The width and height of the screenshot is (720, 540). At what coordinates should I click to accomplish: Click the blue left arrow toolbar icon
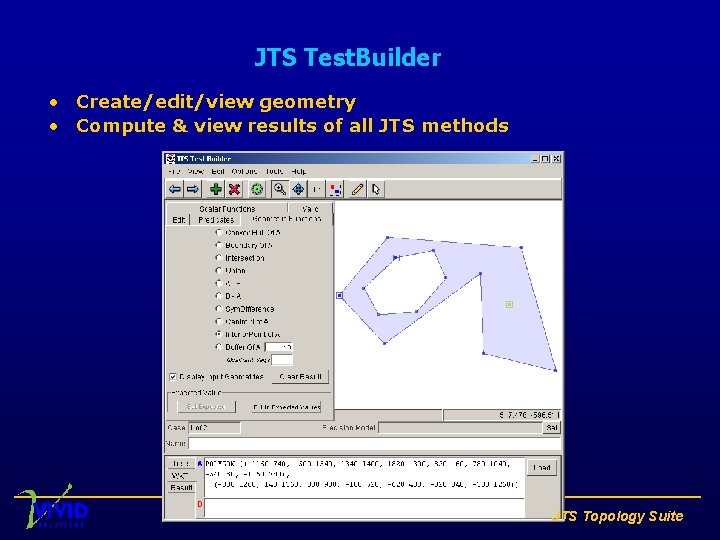point(174,189)
